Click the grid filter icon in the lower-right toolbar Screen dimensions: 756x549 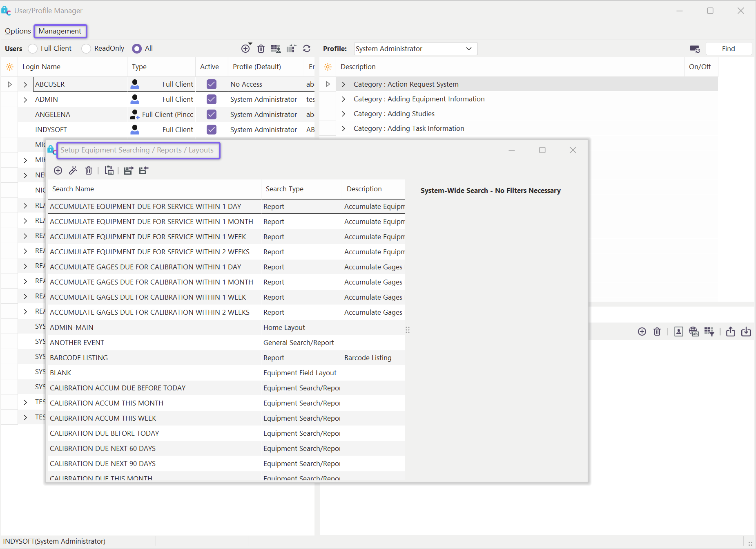click(x=709, y=332)
